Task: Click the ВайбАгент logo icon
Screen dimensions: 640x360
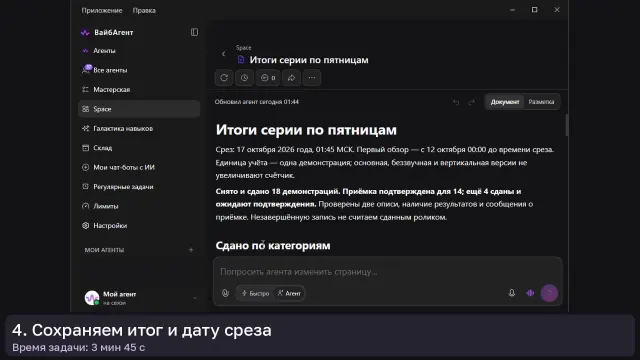Action: click(85, 33)
